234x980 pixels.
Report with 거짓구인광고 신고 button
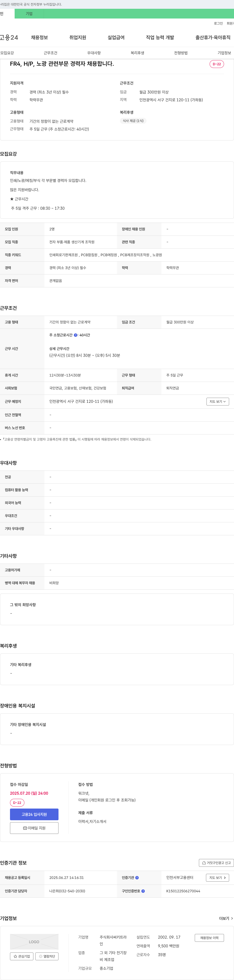[216, 863]
